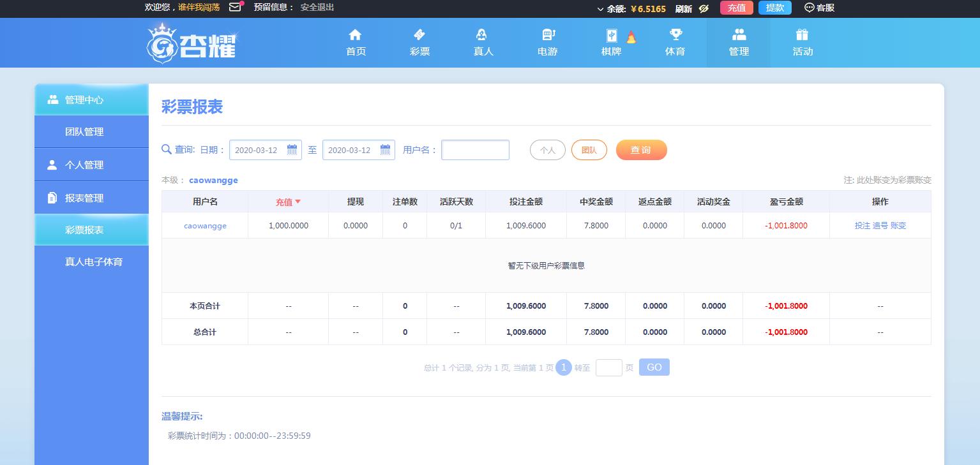Click the 账变 link for caowangge
Image resolution: width=980 pixels, height=465 pixels.
(x=898, y=226)
